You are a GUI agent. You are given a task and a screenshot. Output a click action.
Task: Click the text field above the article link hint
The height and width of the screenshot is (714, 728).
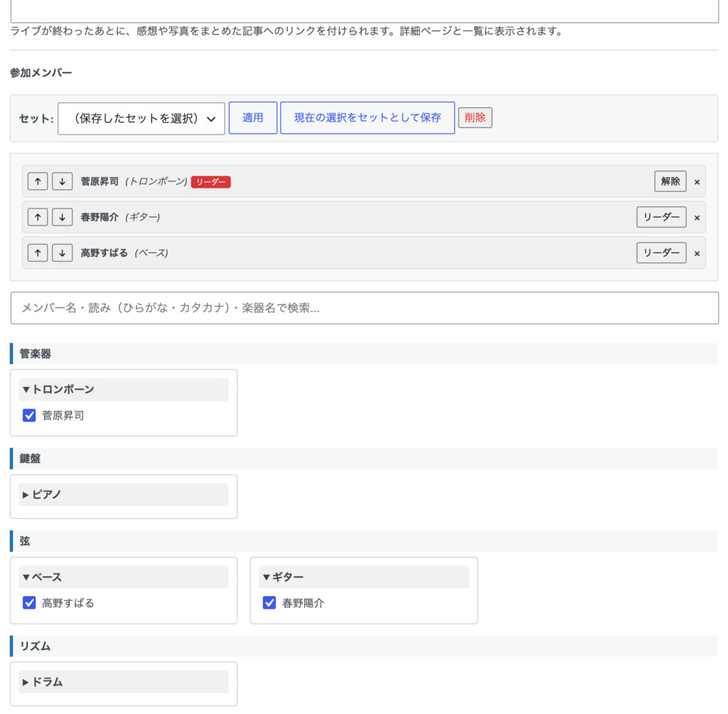(x=365, y=11)
